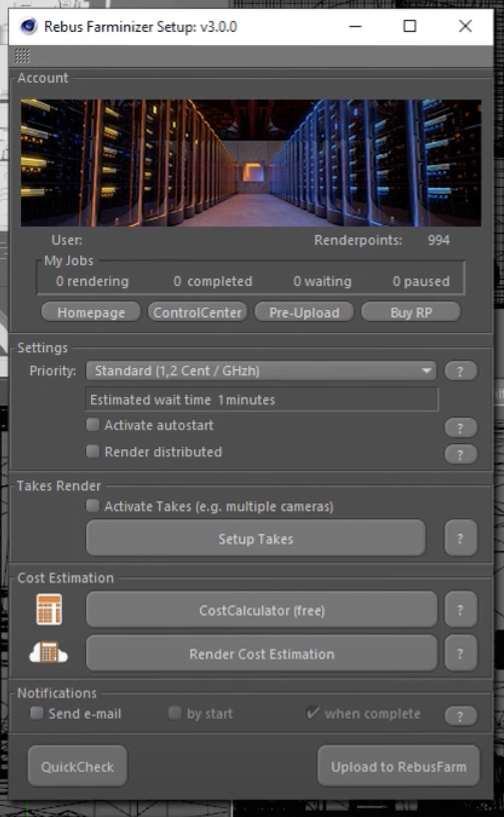Run QuickCheck
This screenshot has width=504, height=817.
(77, 766)
